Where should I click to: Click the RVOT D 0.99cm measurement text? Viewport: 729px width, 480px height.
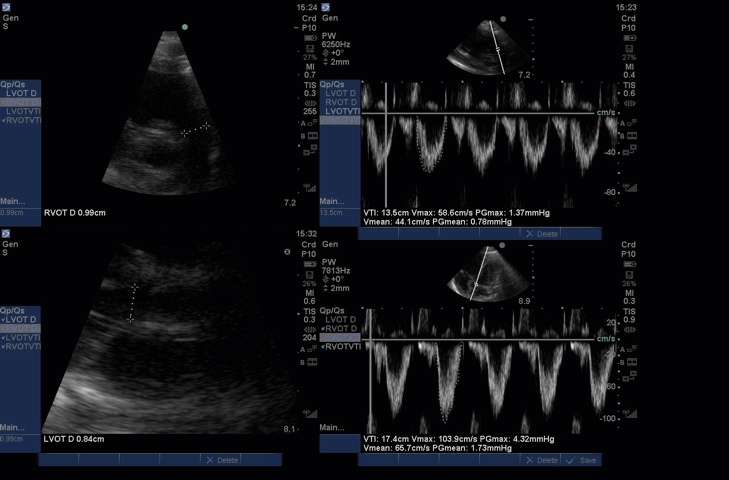click(x=75, y=213)
